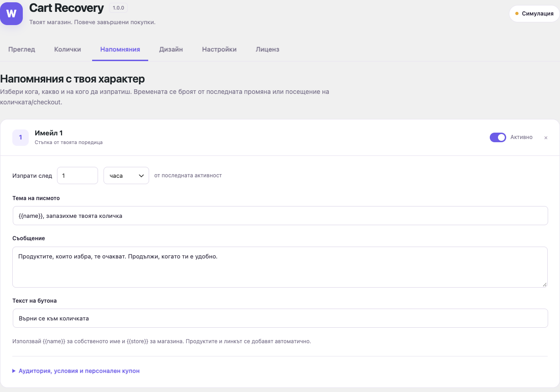Viewport: 560px width, 392px height.
Task: Click the disclosure triangle beside Аудитория
Action: point(14,371)
